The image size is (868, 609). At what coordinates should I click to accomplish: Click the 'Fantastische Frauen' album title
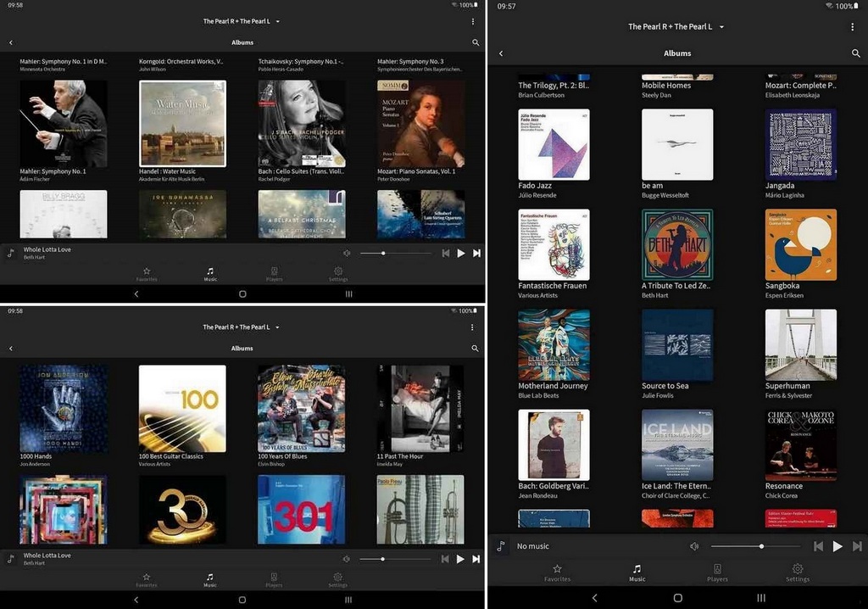pos(553,286)
